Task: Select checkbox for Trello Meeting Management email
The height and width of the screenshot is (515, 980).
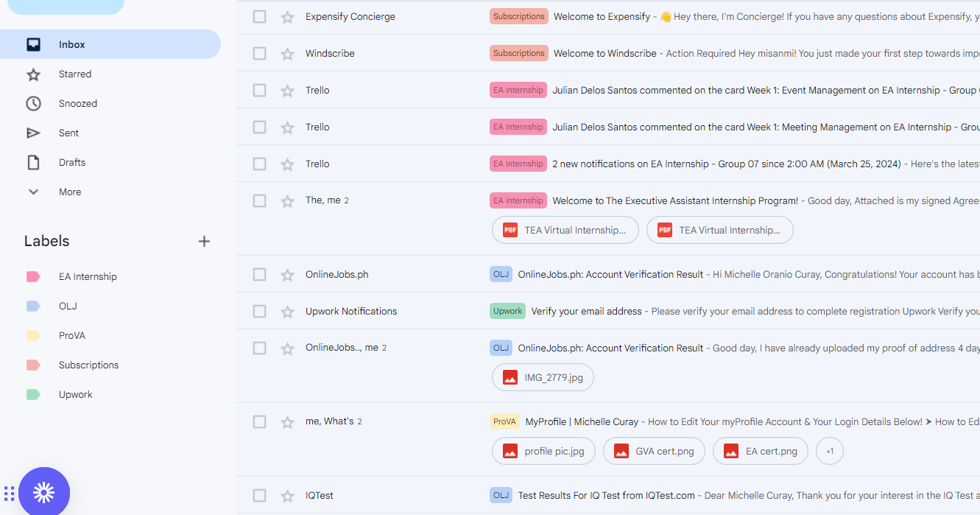Action: 259,127
